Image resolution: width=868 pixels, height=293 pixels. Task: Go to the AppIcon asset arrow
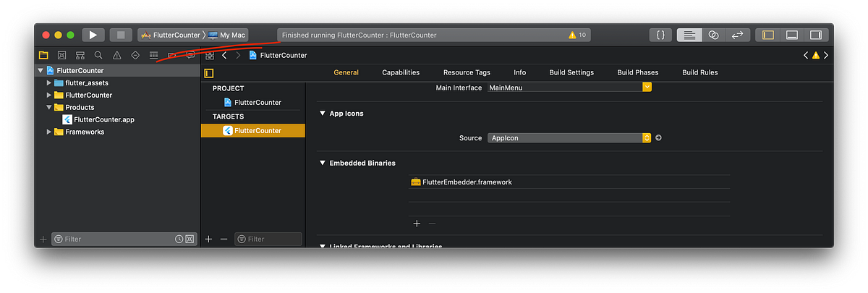658,137
